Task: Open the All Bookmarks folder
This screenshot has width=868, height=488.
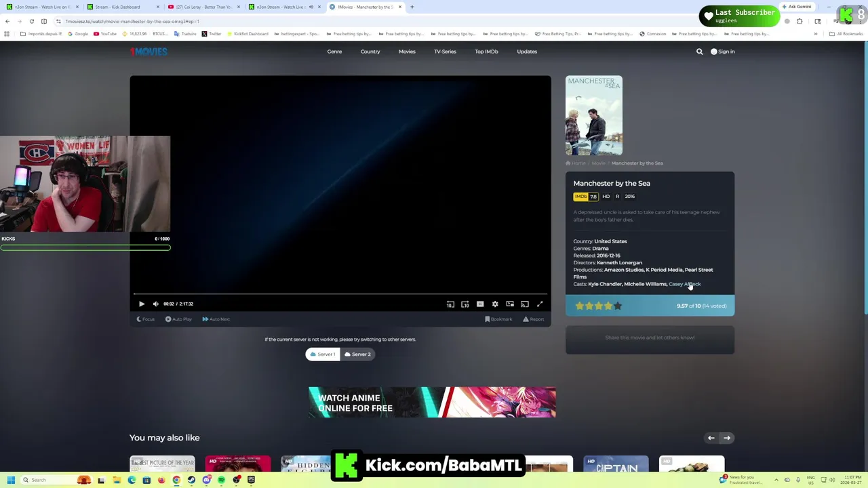Action: [846, 34]
